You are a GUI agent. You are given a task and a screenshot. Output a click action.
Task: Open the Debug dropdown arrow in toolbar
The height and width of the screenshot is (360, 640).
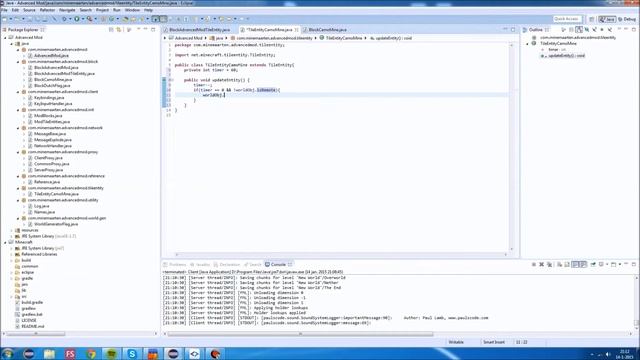(x=70, y=19)
